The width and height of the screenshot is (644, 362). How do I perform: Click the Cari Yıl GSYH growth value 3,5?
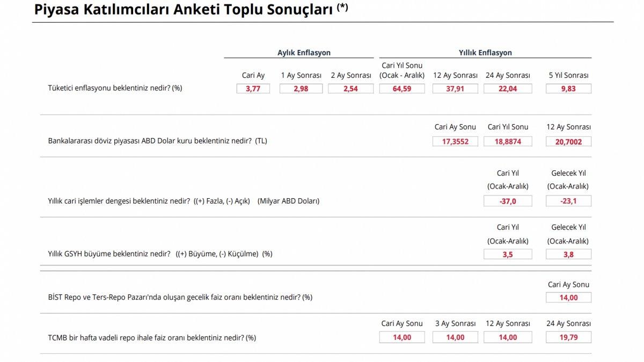(508, 255)
